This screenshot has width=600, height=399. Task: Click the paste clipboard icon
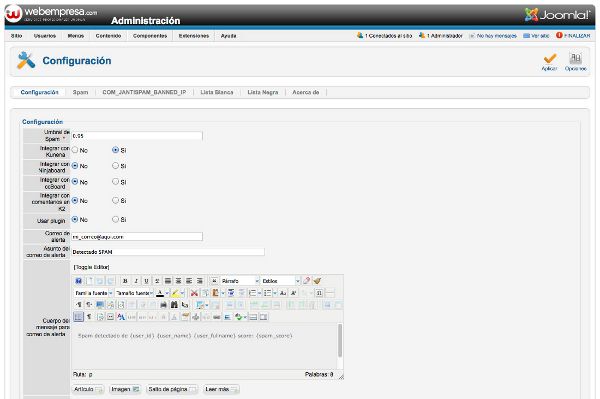tap(215, 293)
